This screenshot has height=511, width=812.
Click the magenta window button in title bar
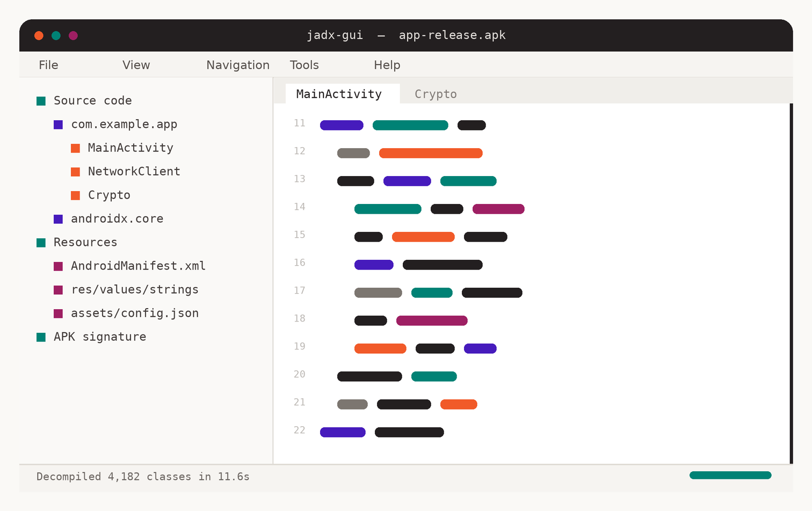pyautogui.click(x=73, y=35)
